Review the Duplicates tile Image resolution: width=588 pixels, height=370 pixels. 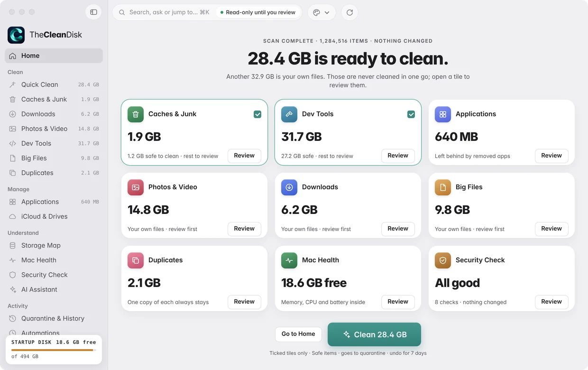(244, 302)
